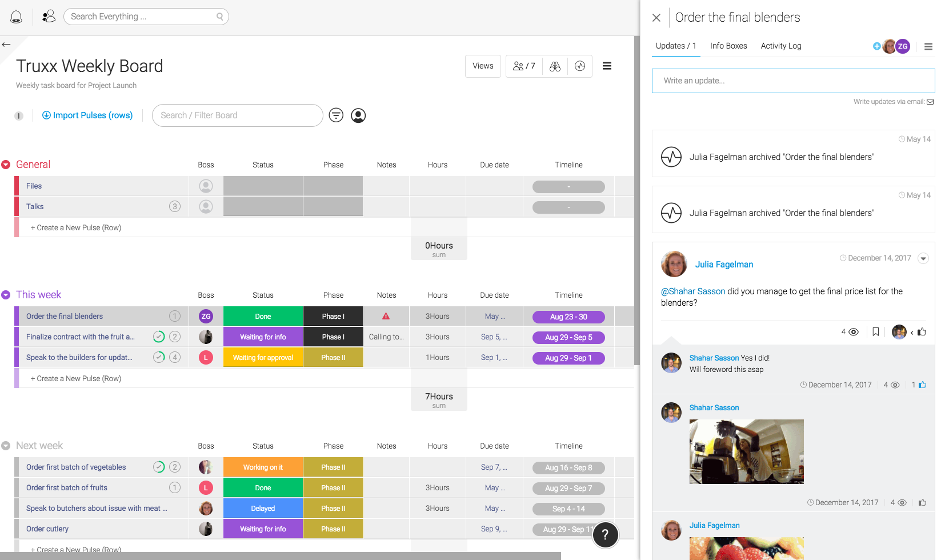Click the help question mark button
Image resolution: width=945 pixels, height=560 pixels.
pyautogui.click(x=605, y=535)
